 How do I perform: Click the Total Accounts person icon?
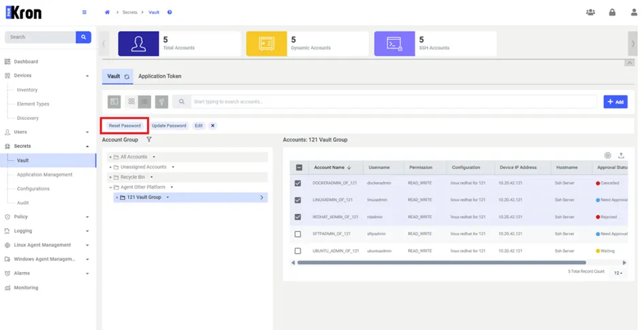click(x=138, y=44)
